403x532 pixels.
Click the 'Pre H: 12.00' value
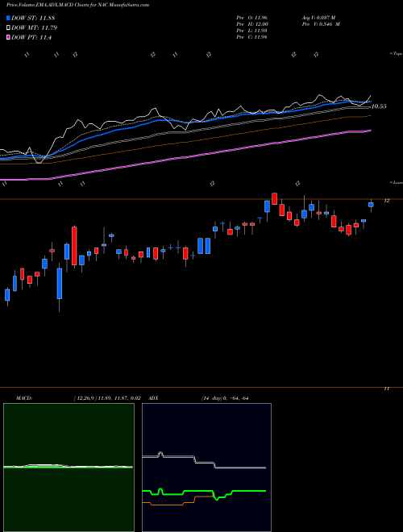point(252,24)
